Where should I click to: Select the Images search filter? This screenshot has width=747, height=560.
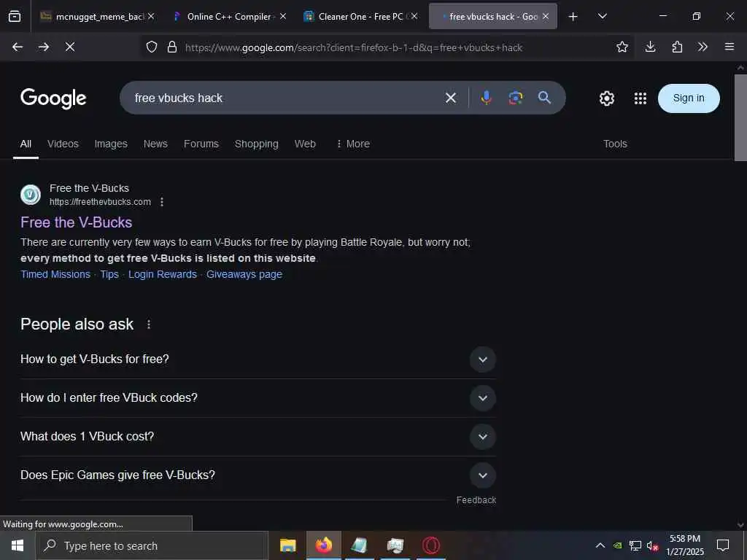[111, 144]
